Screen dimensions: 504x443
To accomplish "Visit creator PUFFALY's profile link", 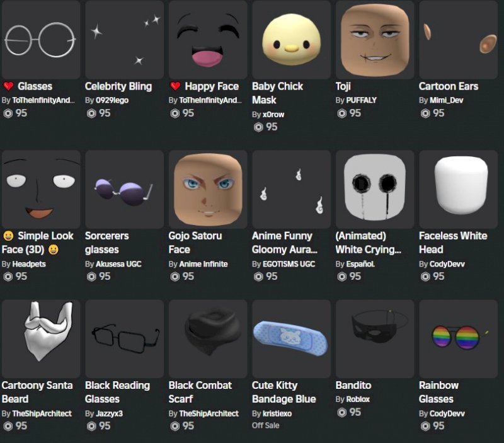I will pos(361,100).
